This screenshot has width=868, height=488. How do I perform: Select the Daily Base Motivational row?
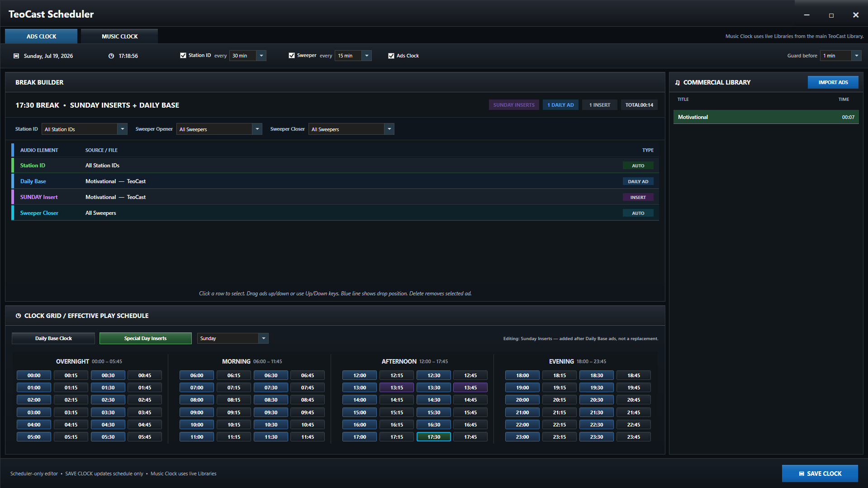(x=335, y=181)
